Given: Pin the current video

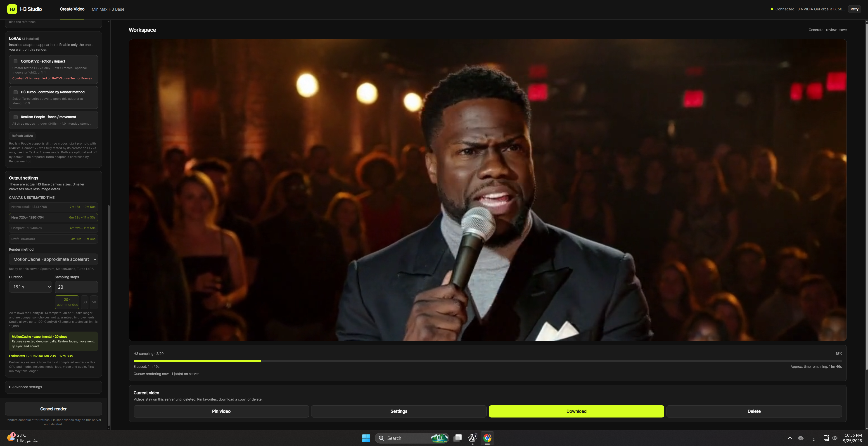Looking at the screenshot, I should coord(221,411).
